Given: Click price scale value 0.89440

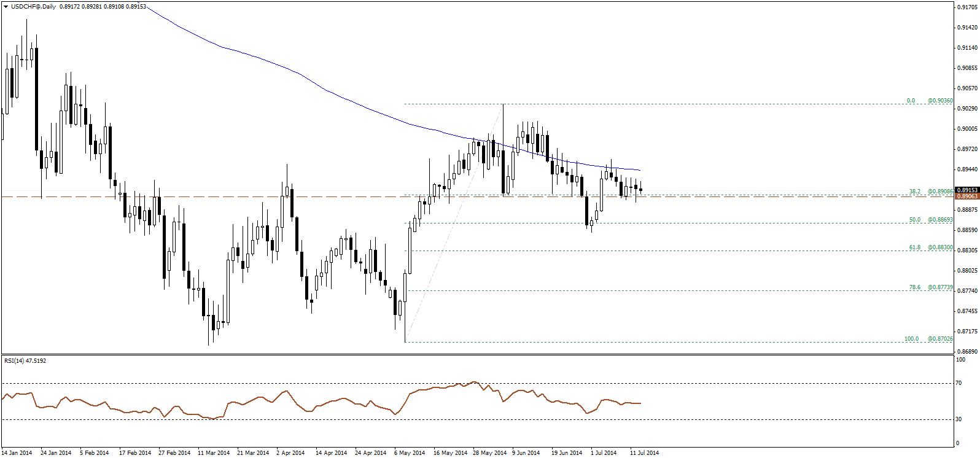Looking at the screenshot, I should (968, 169).
